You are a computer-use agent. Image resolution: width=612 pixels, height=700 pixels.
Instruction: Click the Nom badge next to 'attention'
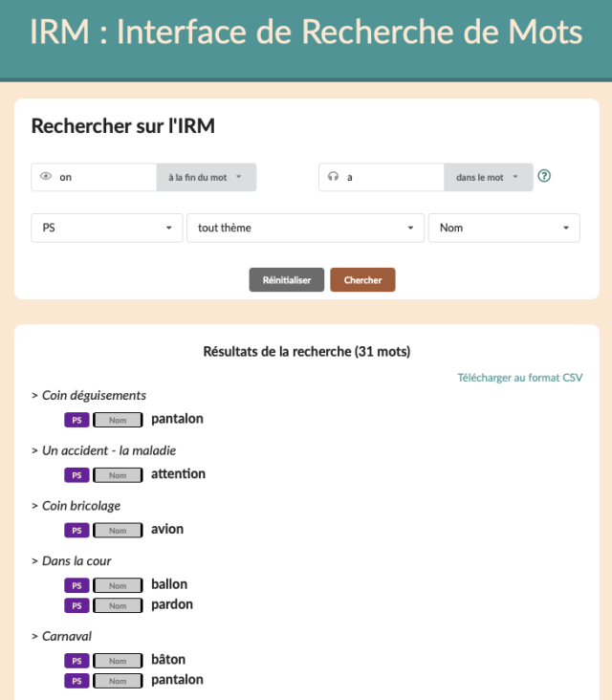pos(118,475)
